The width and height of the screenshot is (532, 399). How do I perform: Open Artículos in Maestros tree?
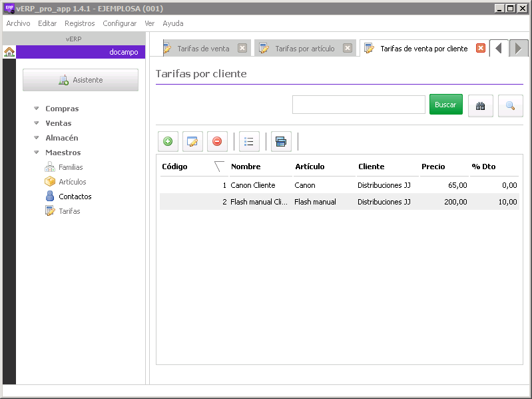coord(65,182)
